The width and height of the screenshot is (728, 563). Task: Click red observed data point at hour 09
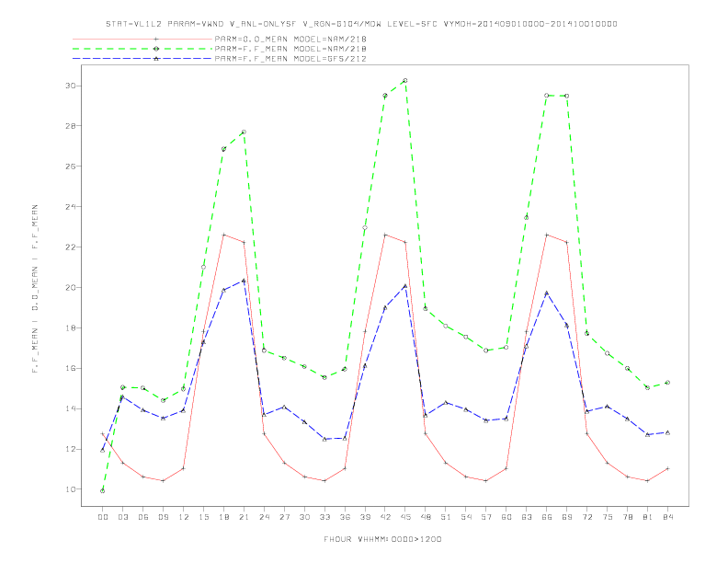point(163,481)
